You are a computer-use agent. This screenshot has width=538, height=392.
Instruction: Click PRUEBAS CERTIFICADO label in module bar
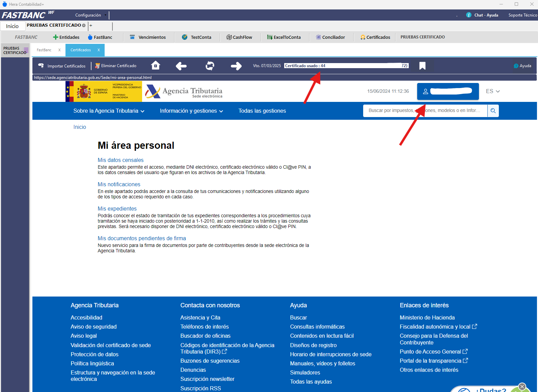(x=423, y=37)
